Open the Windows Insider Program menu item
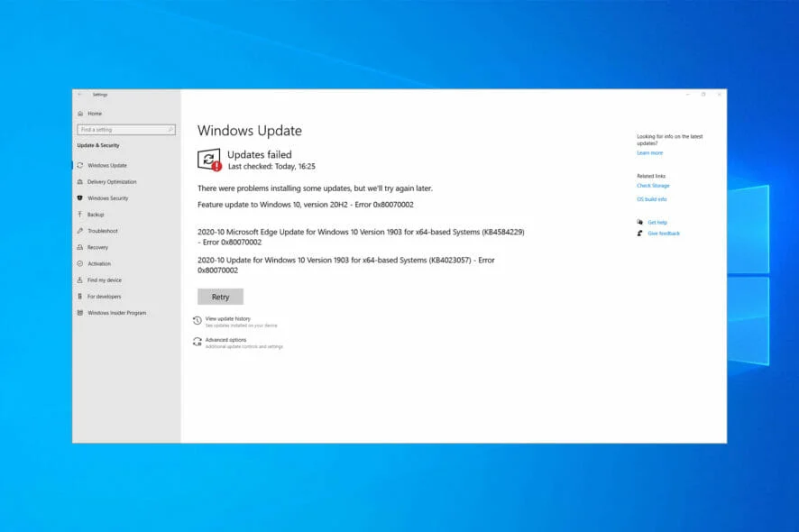The width and height of the screenshot is (799, 532). [x=112, y=313]
